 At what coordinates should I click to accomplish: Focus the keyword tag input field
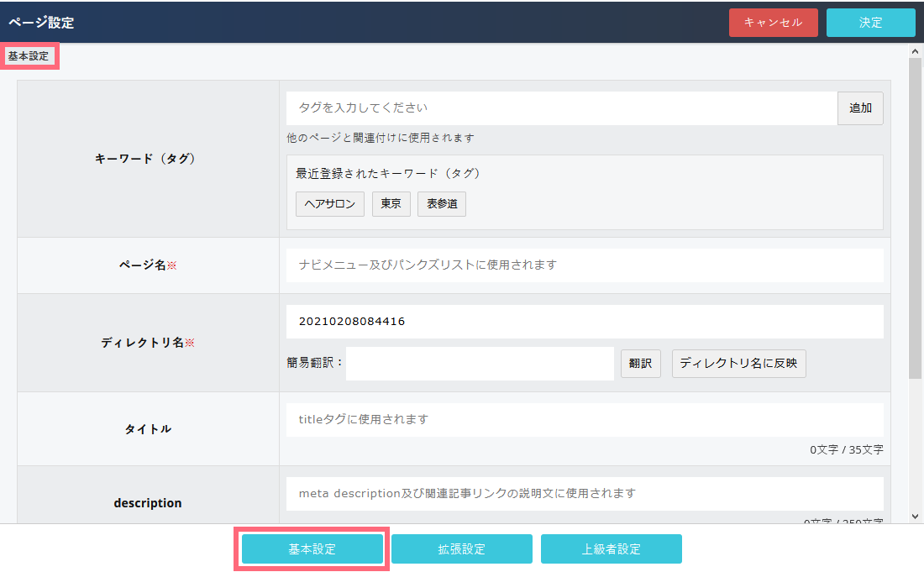(x=561, y=108)
